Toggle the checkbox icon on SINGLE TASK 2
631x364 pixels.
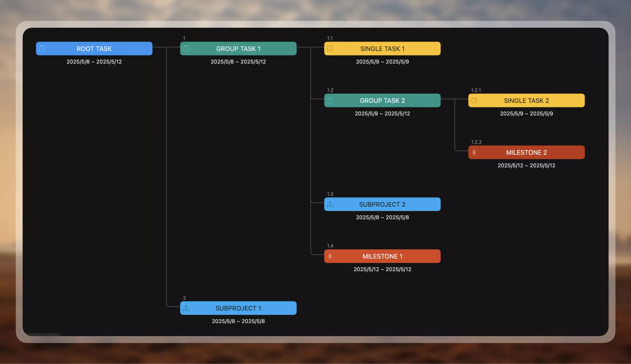pyautogui.click(x=474, y=100)
